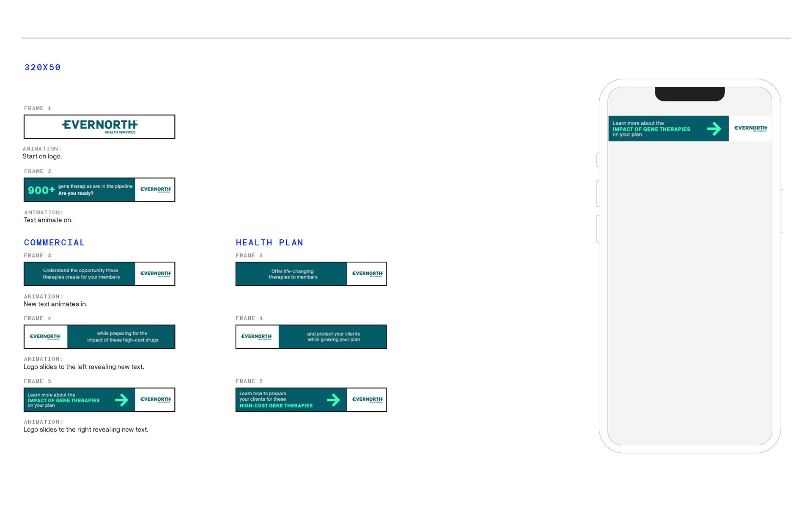Click Evernorth logo in Health Plan Frame 3 banner
This screenshot has width=812, height=525.
pos(368,274)
